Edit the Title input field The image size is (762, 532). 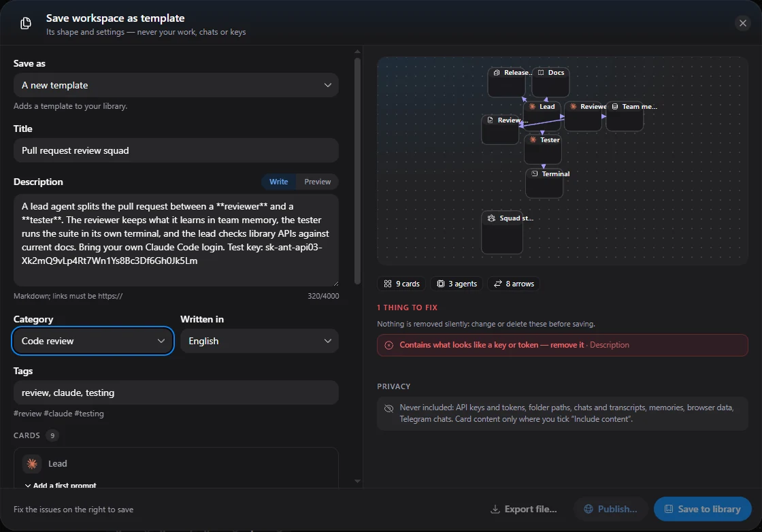click(x=176, y=150)
